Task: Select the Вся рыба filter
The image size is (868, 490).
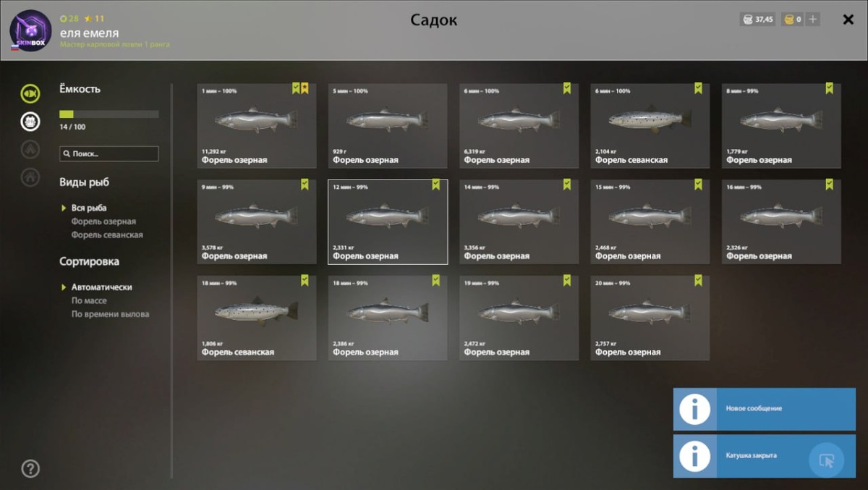Action: [x=89, y=208]
